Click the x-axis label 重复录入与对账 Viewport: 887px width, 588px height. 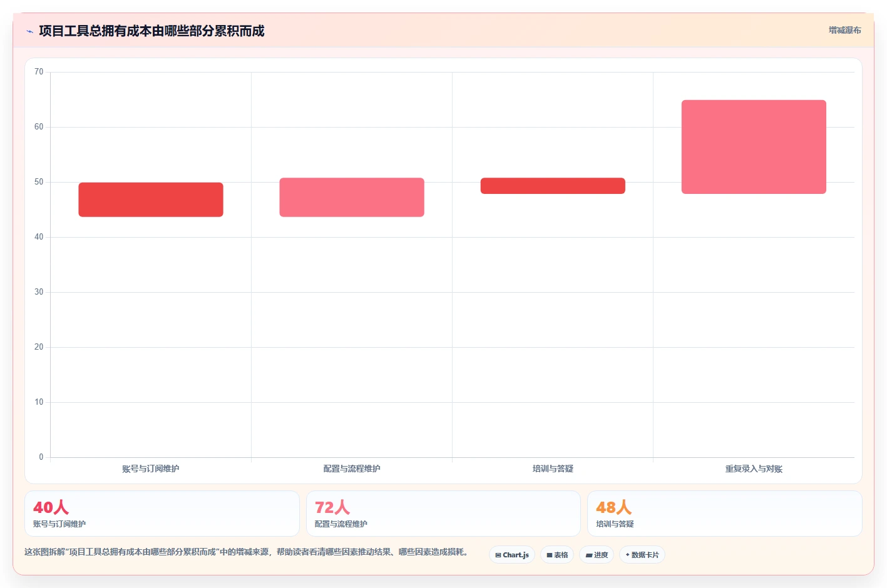coord(754,469)
